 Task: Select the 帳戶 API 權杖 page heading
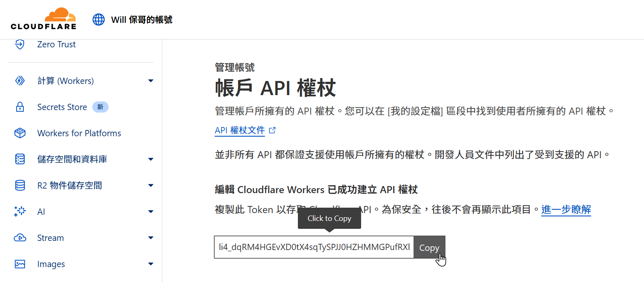click(275, 88)
